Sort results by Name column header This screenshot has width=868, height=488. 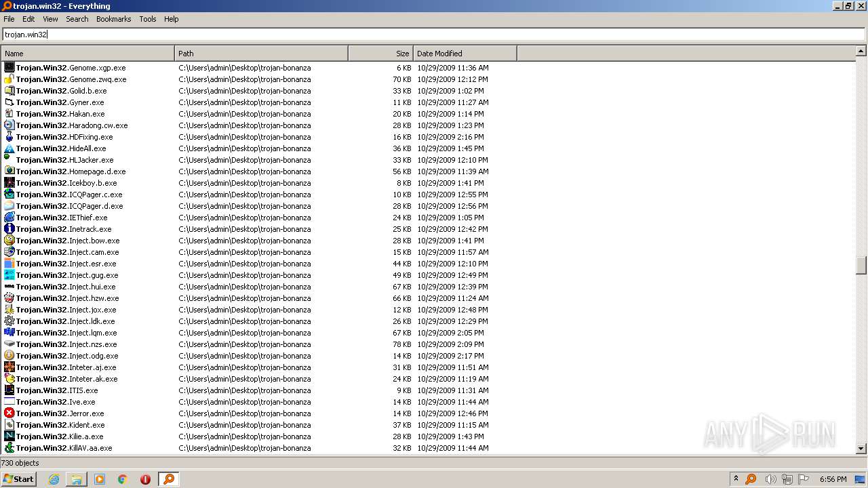87,54
